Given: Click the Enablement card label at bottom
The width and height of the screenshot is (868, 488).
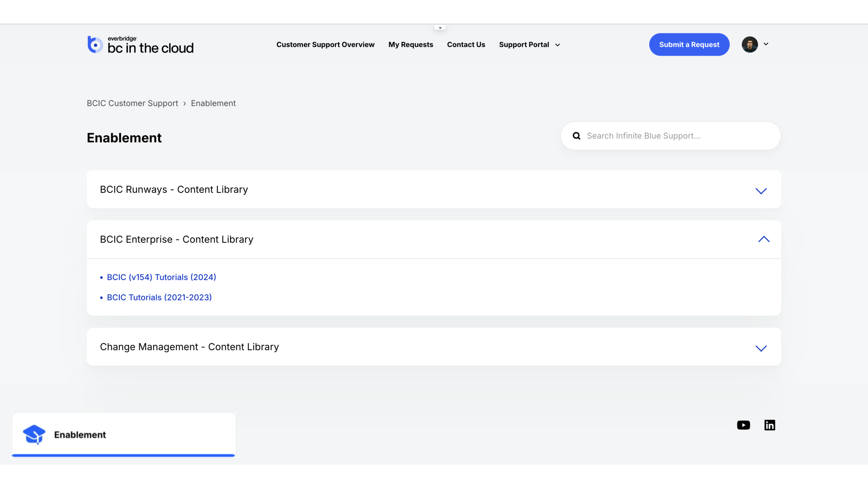Looking at the screenshot, I should coord(80,435).
